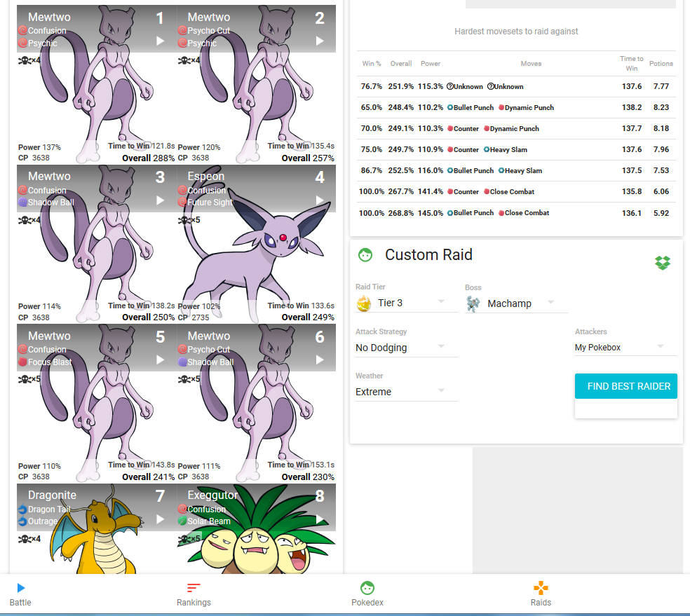
Task: Click "Time to Win 153.1s" on card 6
Action: pyautogui.click(x=301, y=465)
